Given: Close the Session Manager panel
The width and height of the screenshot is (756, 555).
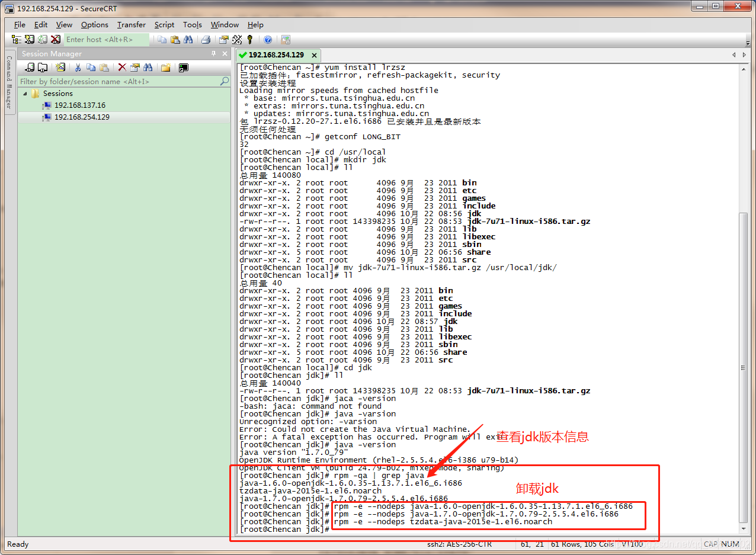Looking at the screenshot, I should coord(225,54).
